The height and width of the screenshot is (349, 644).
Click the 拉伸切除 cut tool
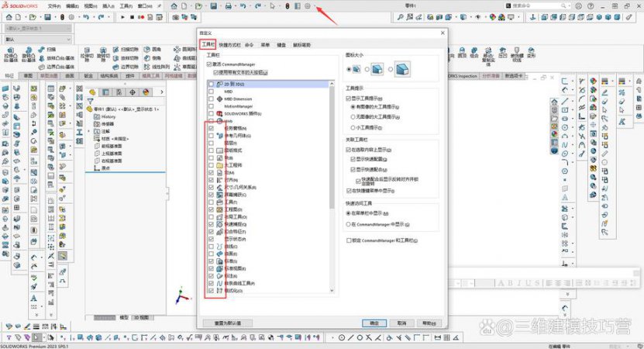87,54
